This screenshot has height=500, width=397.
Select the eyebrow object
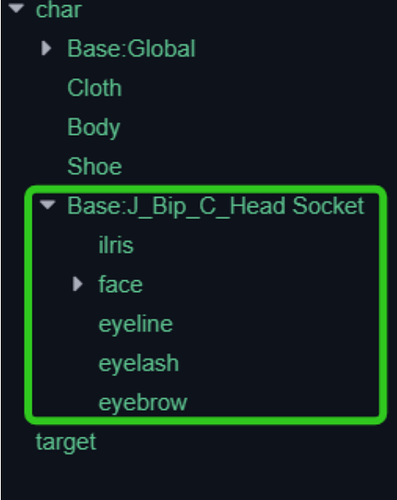(x=143, y=403)
